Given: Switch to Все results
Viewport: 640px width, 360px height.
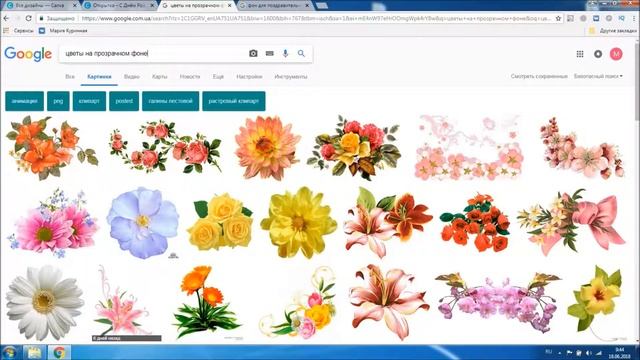Looking at the screenshot, I should coord(70,76).
